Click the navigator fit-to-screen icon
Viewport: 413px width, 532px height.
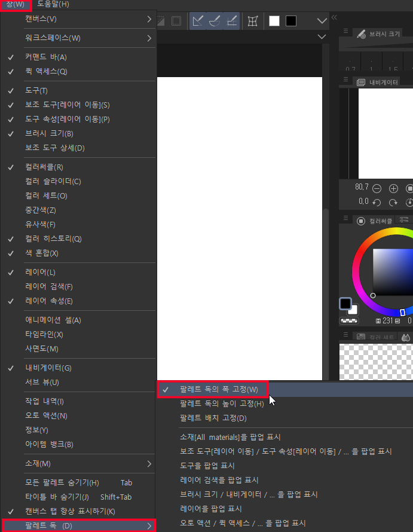[409, 188]
